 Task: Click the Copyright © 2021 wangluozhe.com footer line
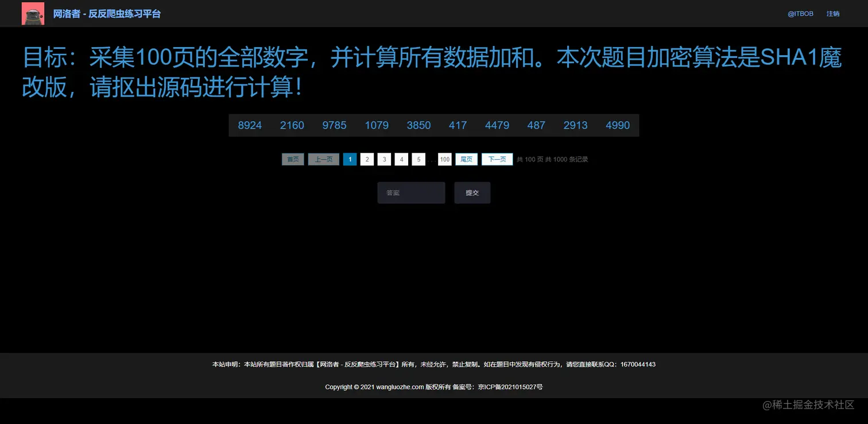coord(434,387)
